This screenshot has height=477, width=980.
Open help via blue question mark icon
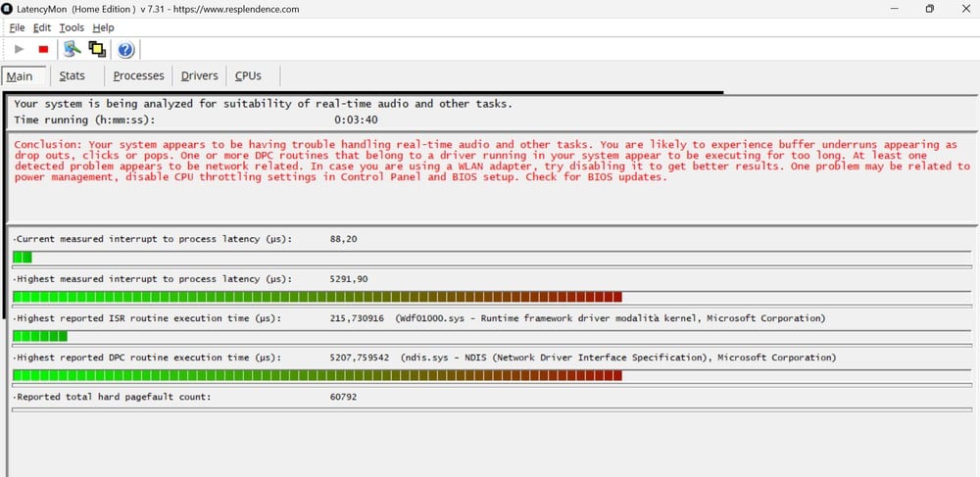[125, 49]
